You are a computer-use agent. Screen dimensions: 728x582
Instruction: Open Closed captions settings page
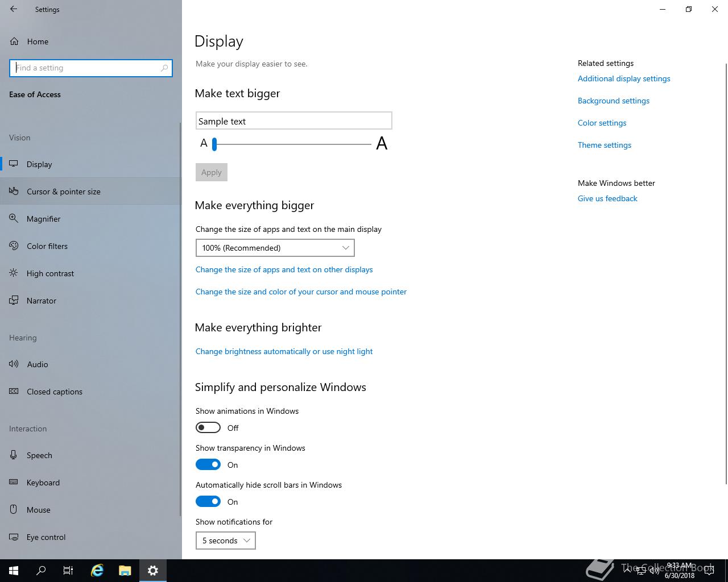[x=91, y=392]
